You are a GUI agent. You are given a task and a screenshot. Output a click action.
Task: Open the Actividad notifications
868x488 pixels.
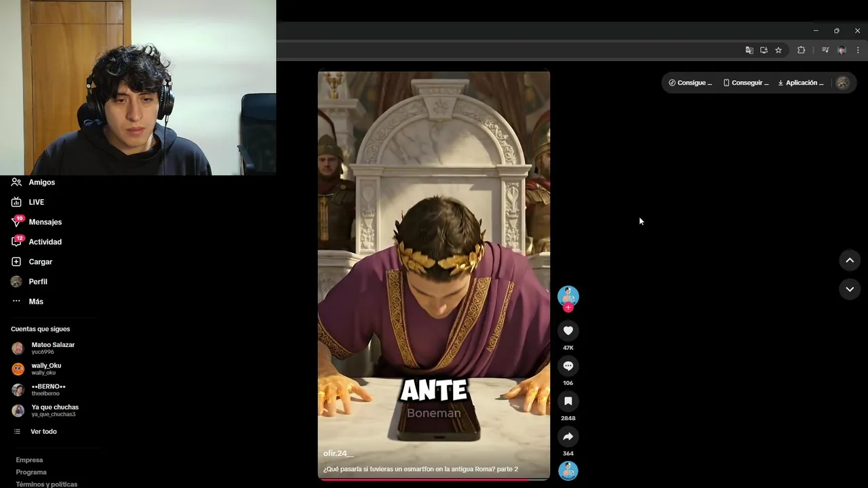pyautogui.click(x=45, y=242)
